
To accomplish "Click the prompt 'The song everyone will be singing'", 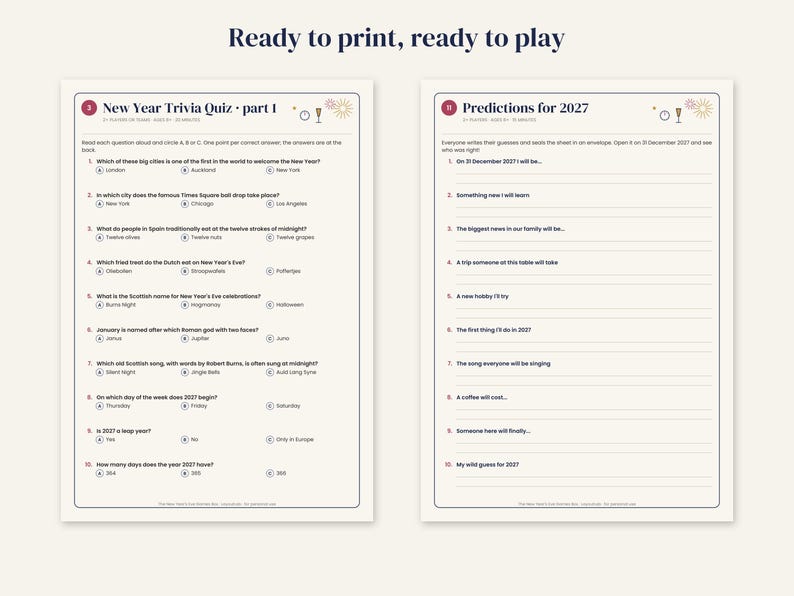I will (503, 364).
